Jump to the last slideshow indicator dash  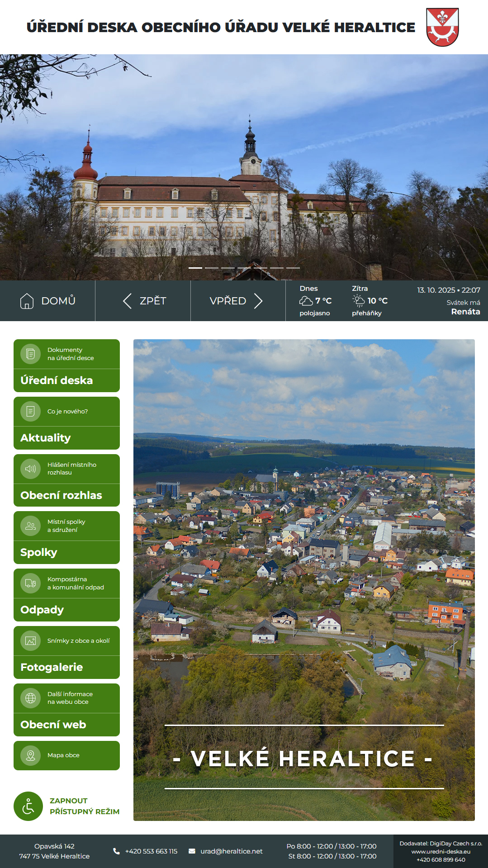click(293, 268)
